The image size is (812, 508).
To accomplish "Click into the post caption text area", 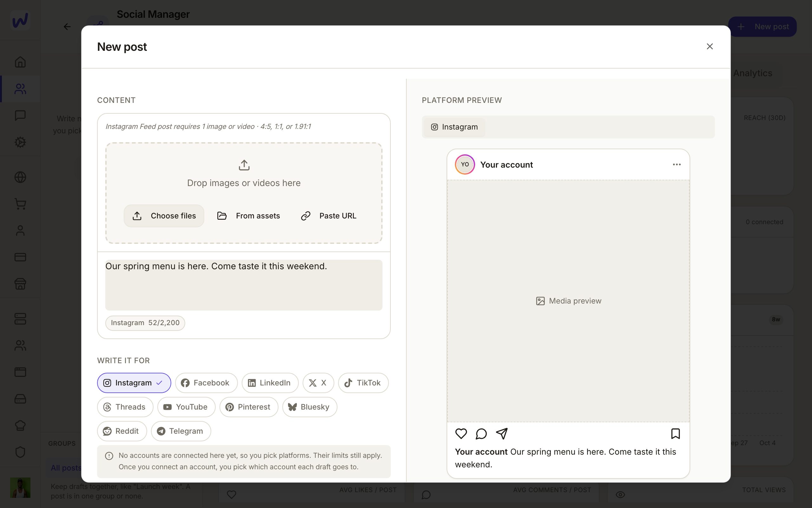I will tap(244, 285).
